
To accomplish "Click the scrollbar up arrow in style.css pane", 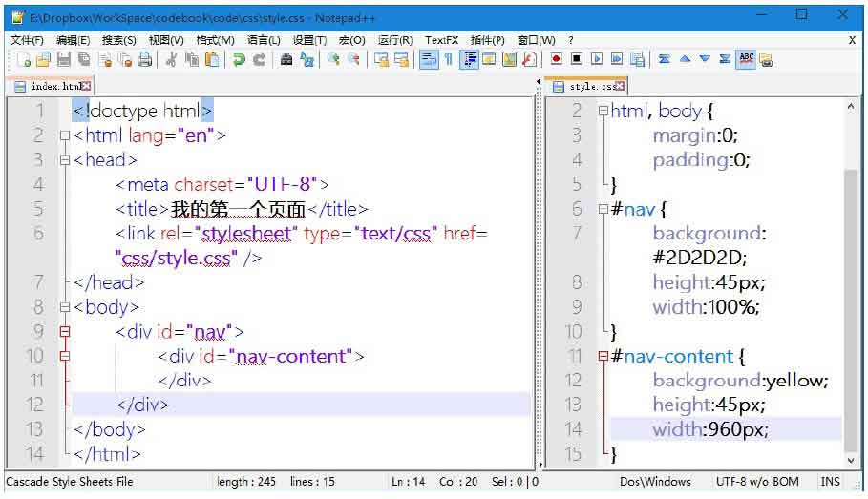I will [x=851, y=106].
